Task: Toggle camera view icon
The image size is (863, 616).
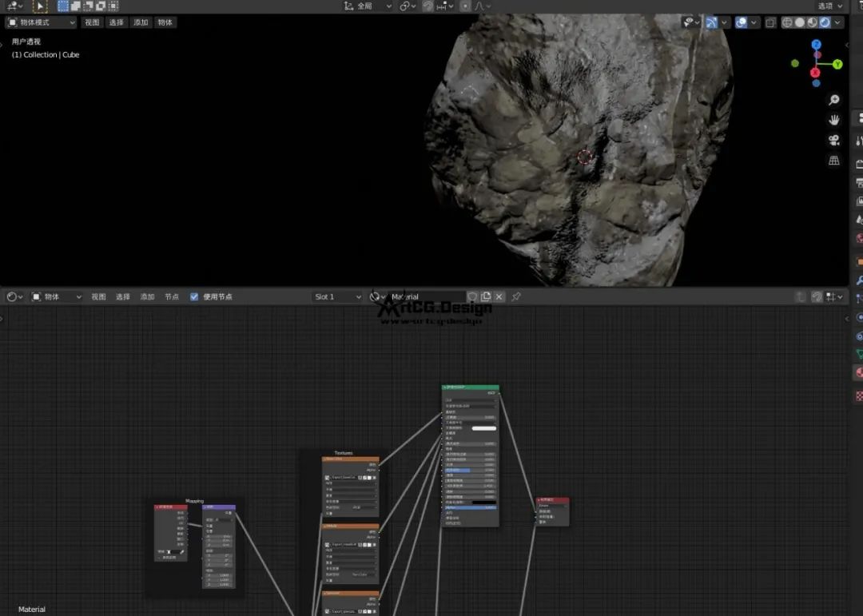Action: [x=834, y=140]
